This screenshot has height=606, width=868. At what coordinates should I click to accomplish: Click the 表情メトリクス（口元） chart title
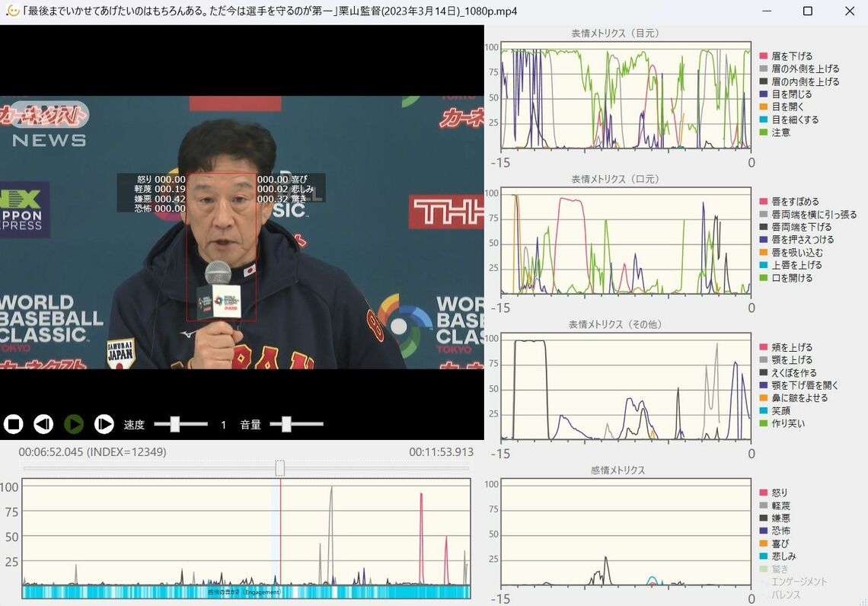[615, 179]
